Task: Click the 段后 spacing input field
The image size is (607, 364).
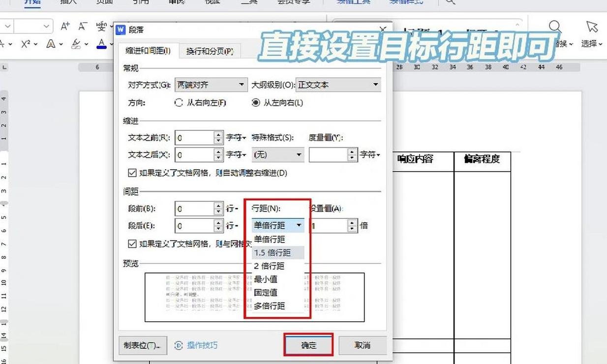Action: (194, 226)
